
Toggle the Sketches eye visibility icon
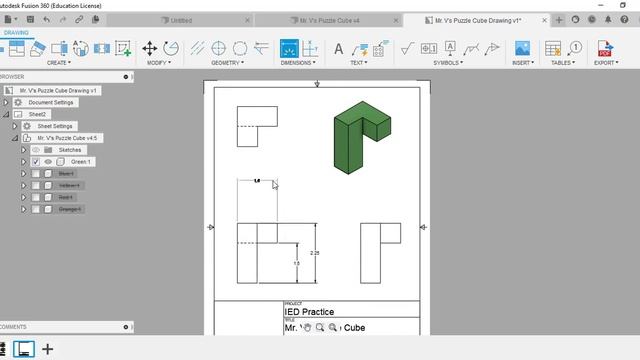click(x=36, y=150)
